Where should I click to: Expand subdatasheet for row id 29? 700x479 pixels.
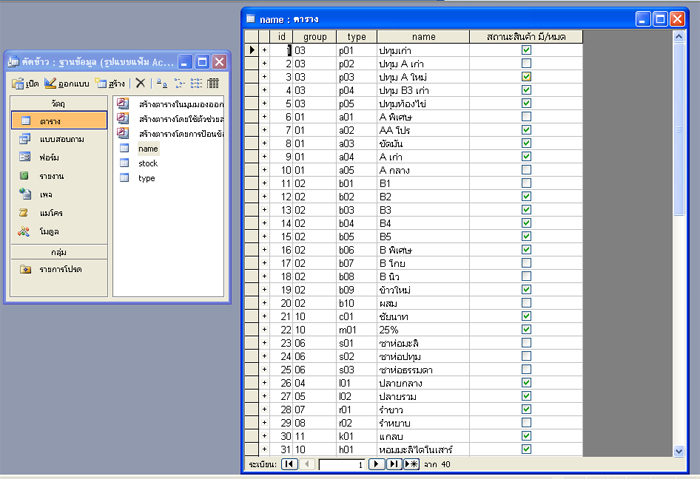tap(264, 422)
